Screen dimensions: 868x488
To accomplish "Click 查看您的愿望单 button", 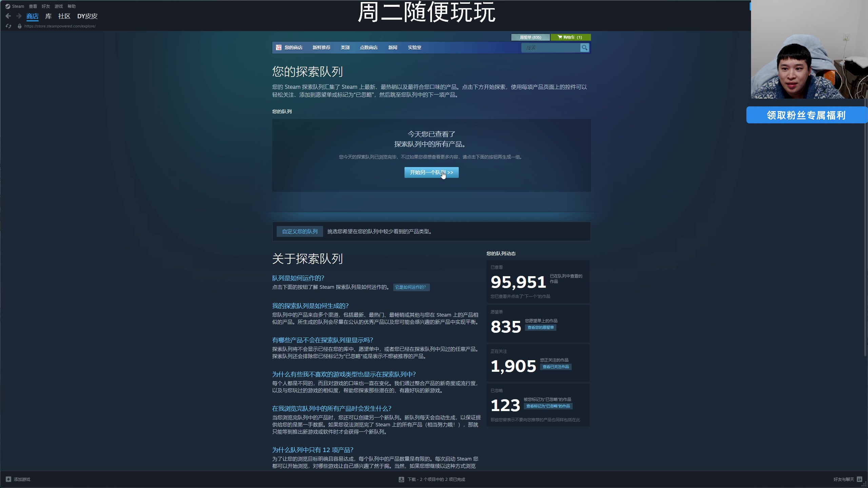I will tap(540, 328).
